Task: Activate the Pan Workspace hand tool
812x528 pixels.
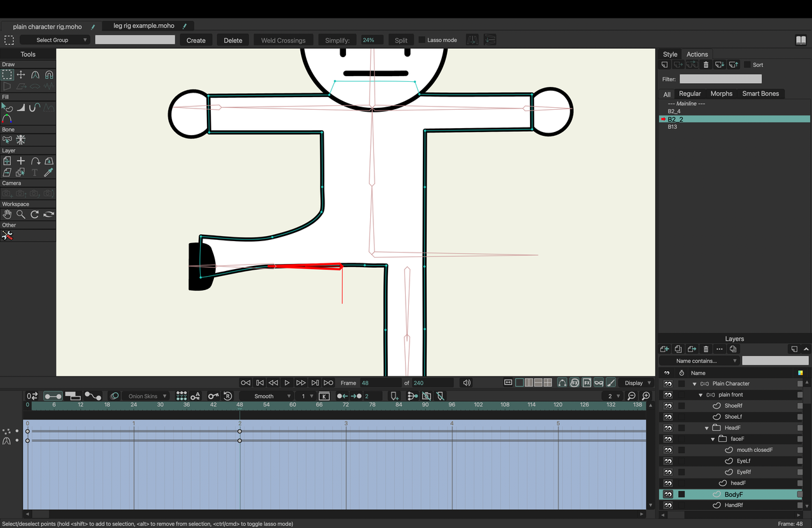Action: click(x=7, y=214)
